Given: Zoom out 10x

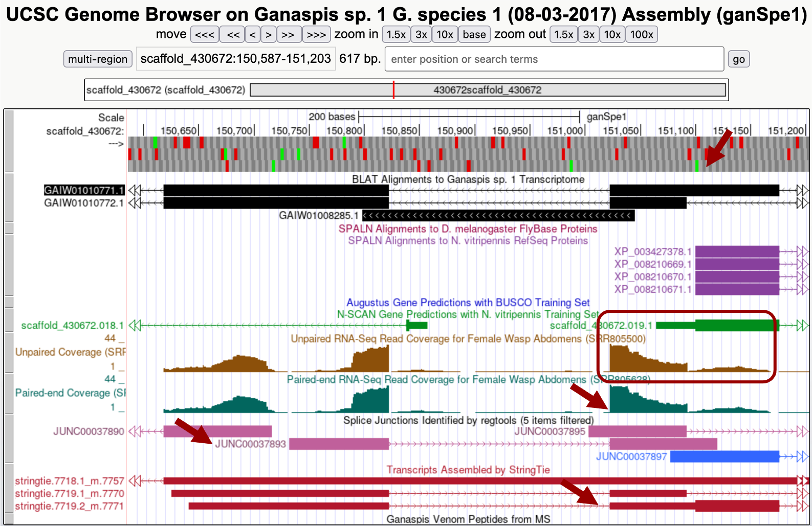Looking at the screenshot, I should click(x=612, y=35).
